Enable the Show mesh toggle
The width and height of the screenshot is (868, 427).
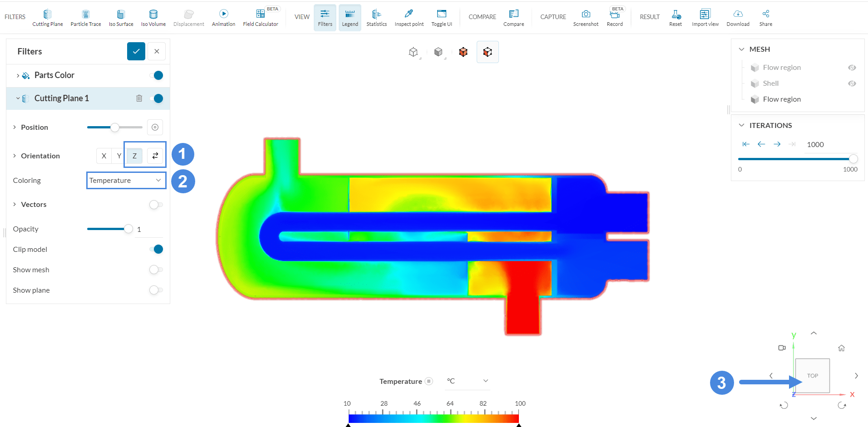(157, 270)
